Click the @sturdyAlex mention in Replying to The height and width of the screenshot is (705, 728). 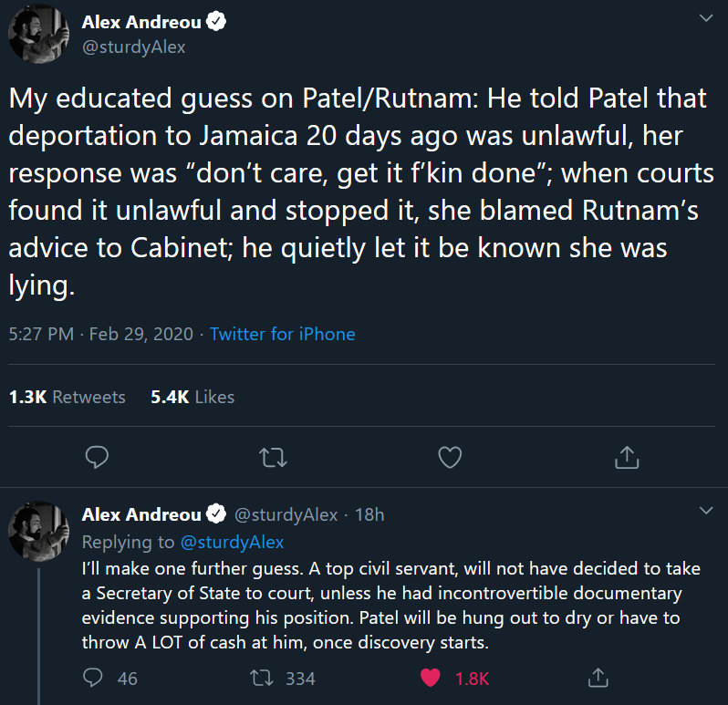tap(232, 542)
